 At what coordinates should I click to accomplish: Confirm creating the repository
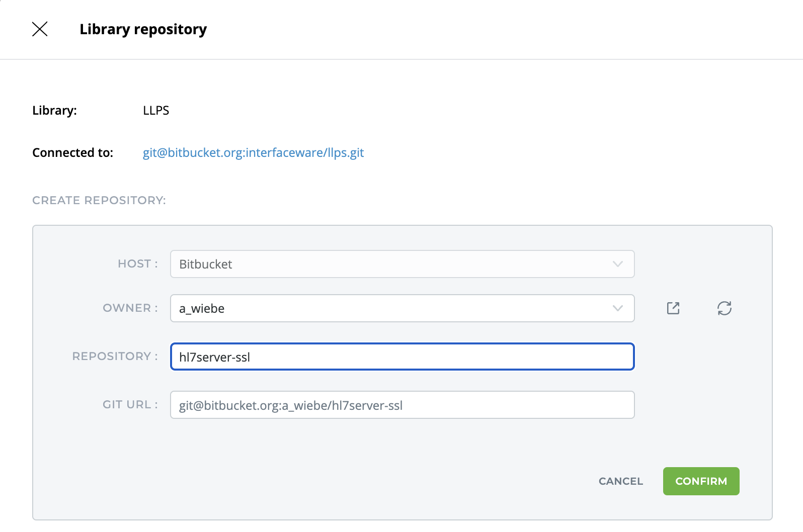[701, 481]
